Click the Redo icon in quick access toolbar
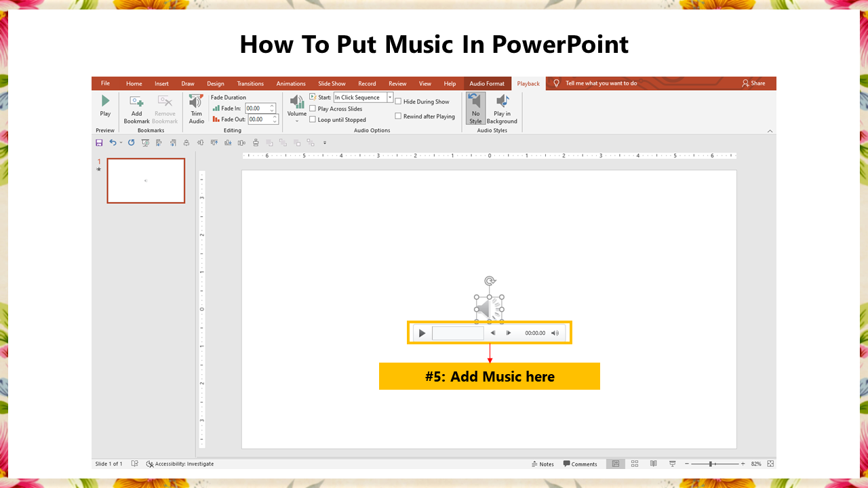Screen dimensions: 868x488 [x=131, y=142]
